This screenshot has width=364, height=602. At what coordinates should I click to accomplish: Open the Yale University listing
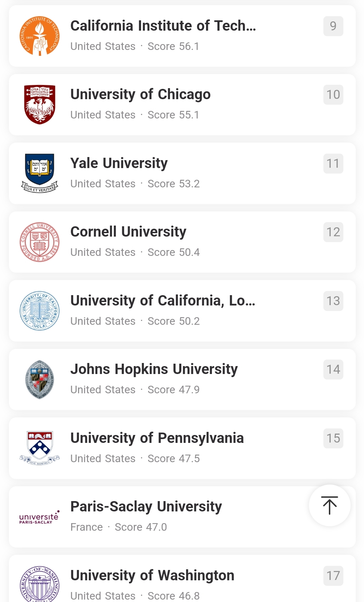(x=119, y=163)
